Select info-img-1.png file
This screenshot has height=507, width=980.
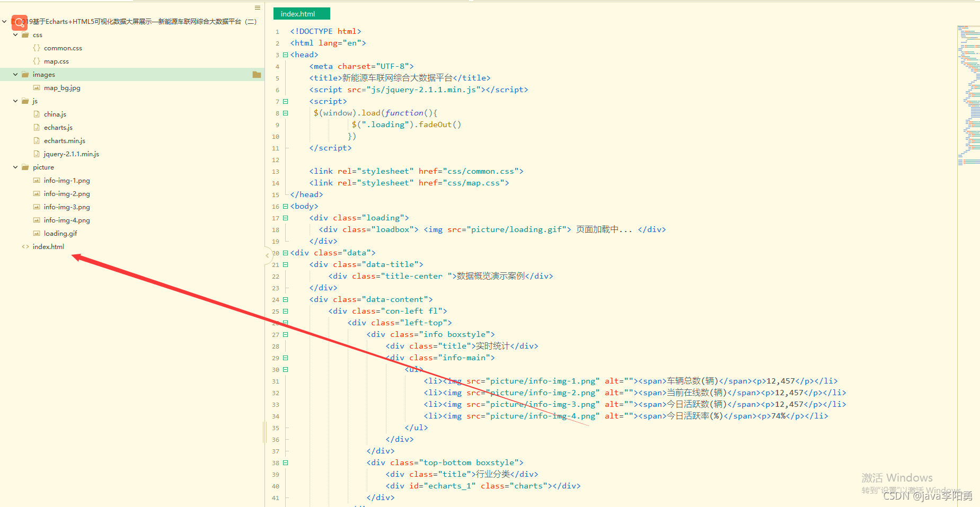click(67, 181)
